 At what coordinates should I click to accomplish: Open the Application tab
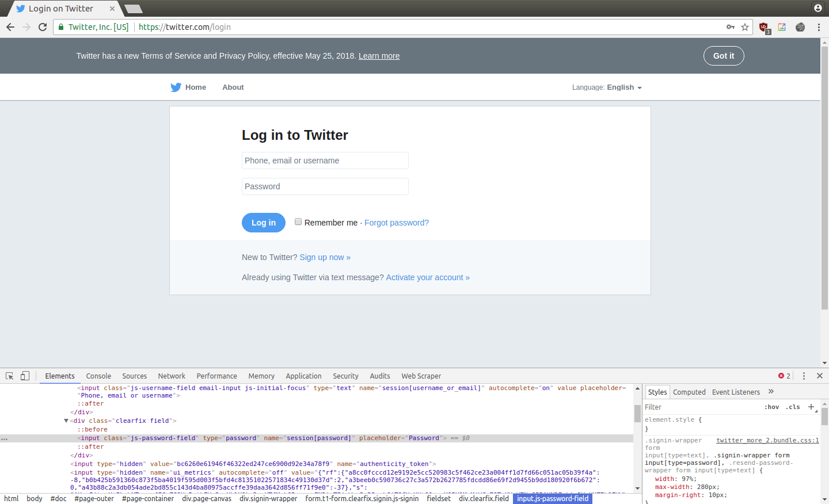pyautogui.click(x=303, y=376)
